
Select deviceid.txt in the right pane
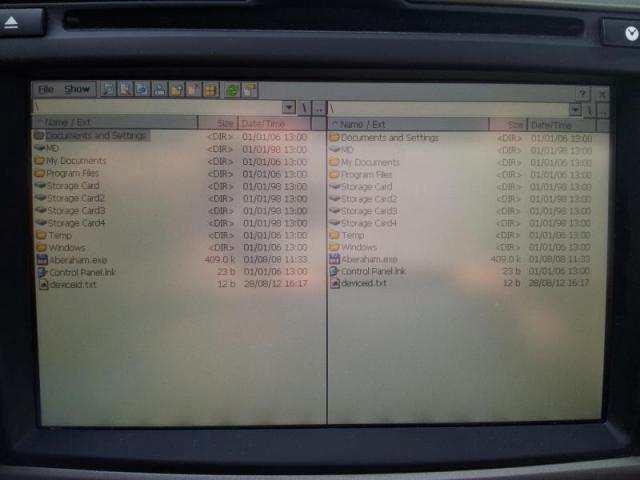[358, 283]
